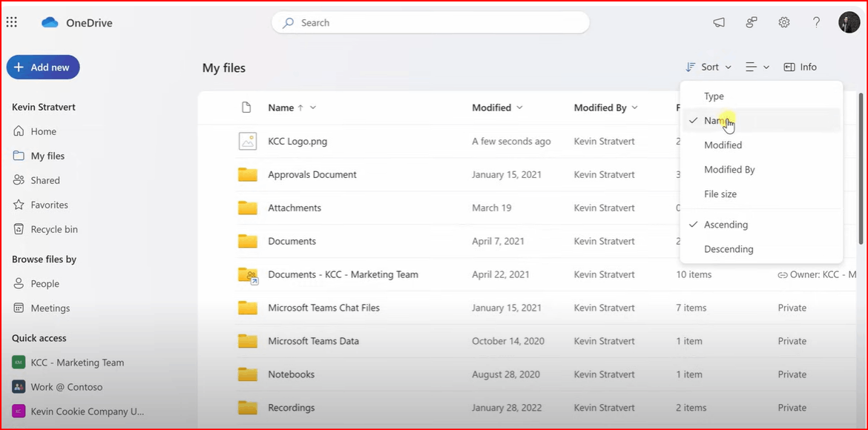
Task: Open the view options layout dropdown
Action: pos(757,67)
